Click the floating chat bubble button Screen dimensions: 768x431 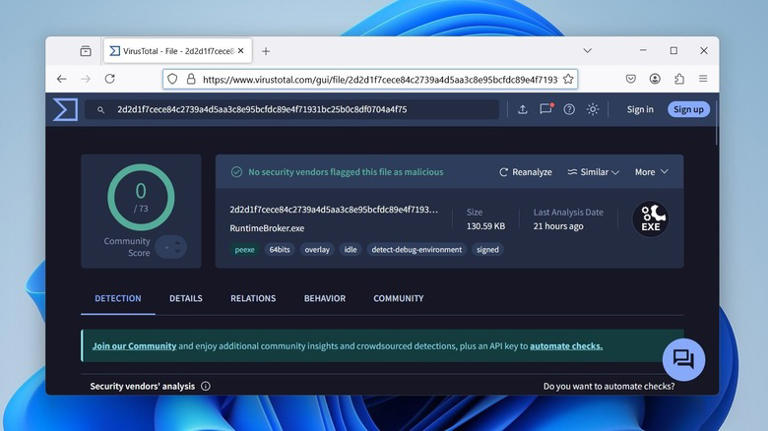pyautogui.click(x=683, y=359)
